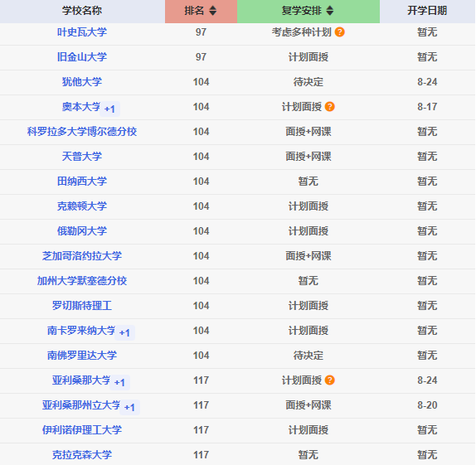Select the rank 117 cell for 克拉克森大学
The width and height of the screenshot is (476, 465).
point(201,455)
